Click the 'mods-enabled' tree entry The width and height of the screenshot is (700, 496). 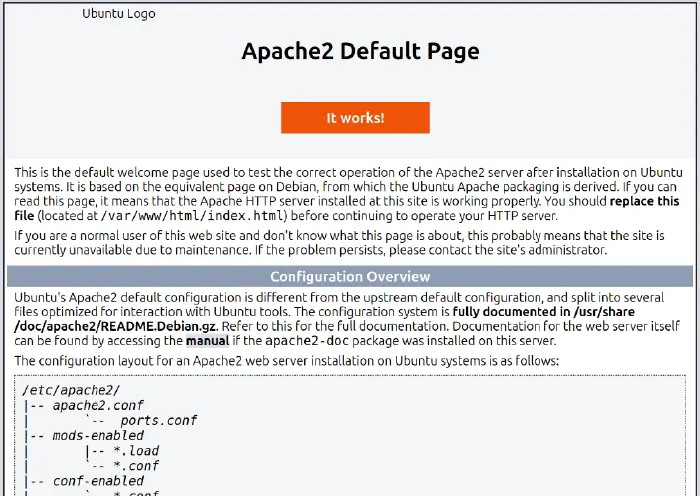coord(98,436)
